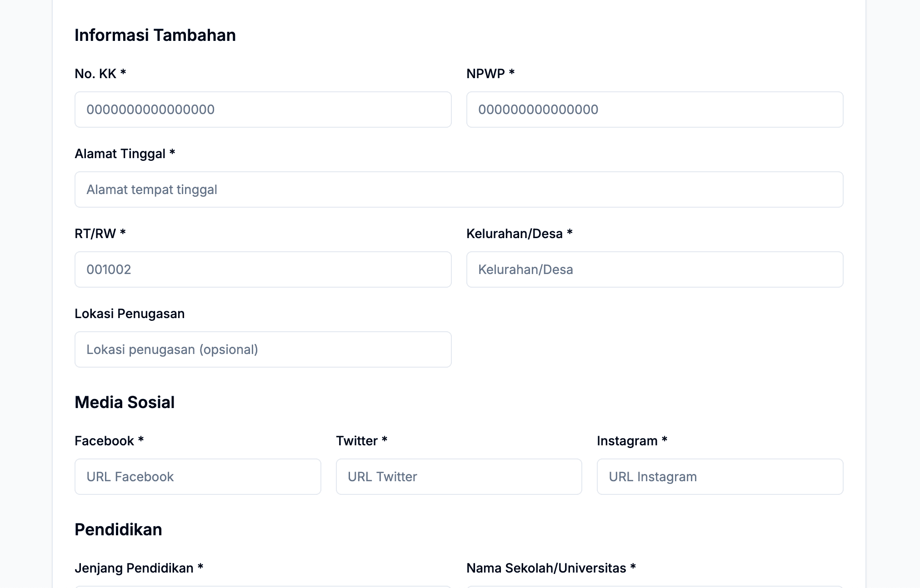Click the "Kelurahan/Desa *" label

(519, 234)
